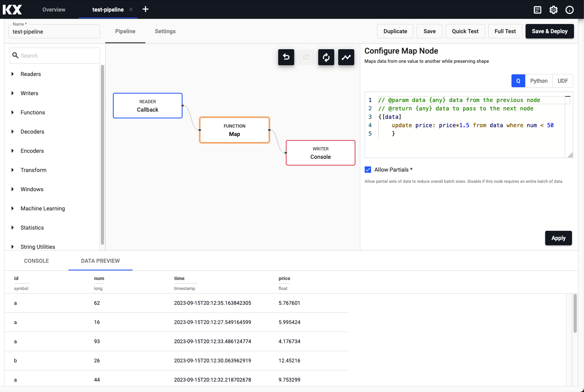Screen dimensions: 584x392
Task: Redo the pipeline change
Action: tap(306, 57)
